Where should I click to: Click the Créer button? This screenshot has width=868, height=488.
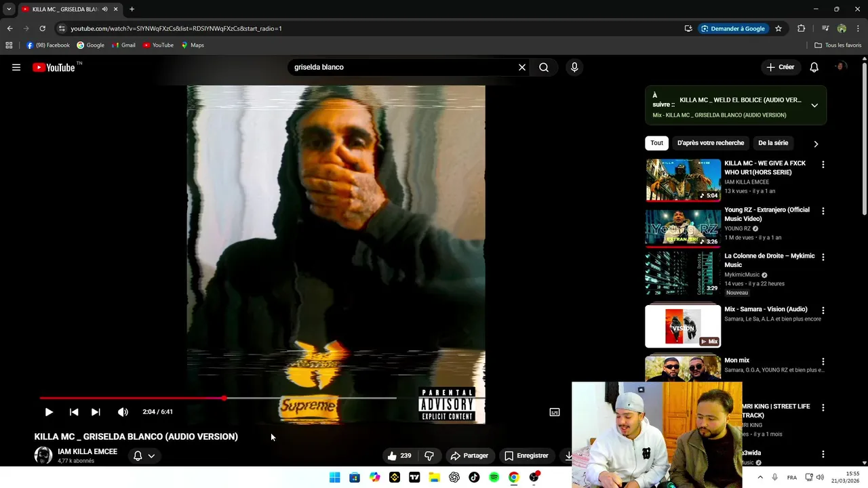[x=781, y=67]
